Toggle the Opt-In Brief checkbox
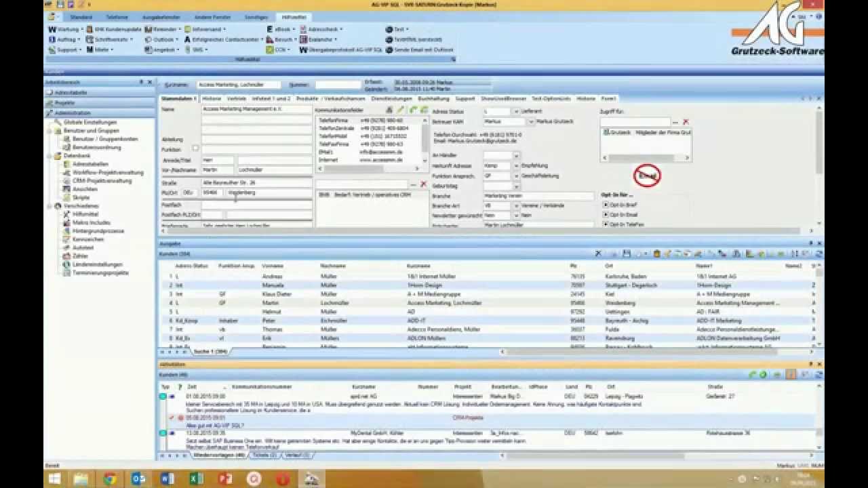 point(606,205)
